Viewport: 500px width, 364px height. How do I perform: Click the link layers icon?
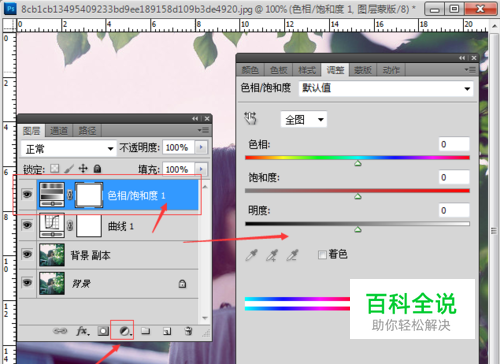coord(60,331)
